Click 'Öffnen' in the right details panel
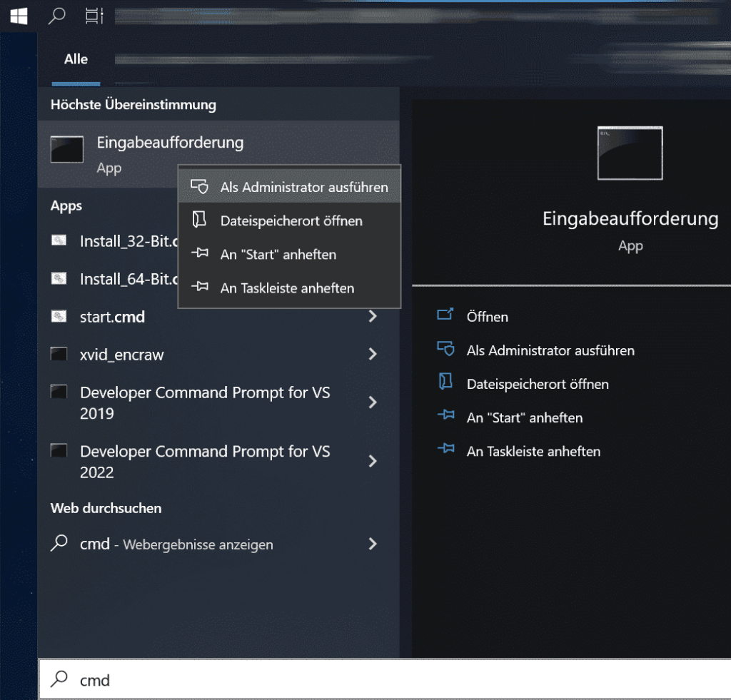The image size is (731, 700). click(x=487, y=316)
